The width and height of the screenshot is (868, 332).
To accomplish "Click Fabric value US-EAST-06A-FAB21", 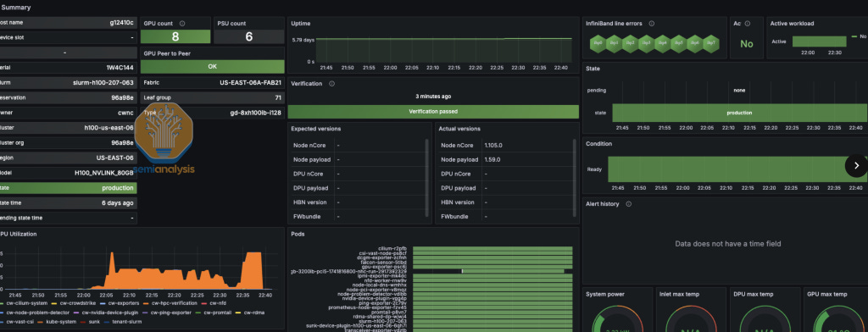I will click(251, 83).
